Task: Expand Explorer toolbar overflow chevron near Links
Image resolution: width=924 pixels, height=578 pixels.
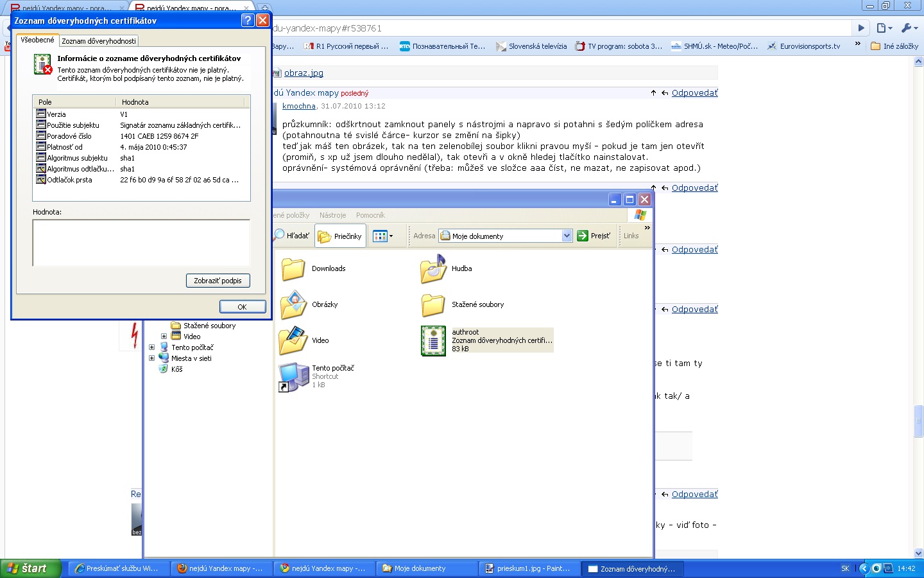Action: pyautogui.click(x=647, y=227)
